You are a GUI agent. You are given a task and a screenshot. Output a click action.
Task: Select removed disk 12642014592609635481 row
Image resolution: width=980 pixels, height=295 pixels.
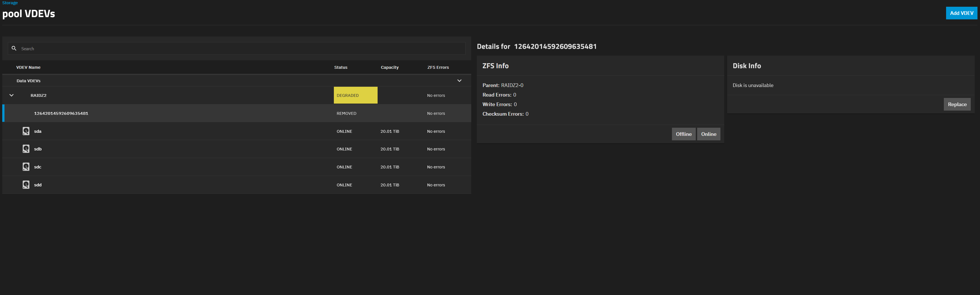click(237, 113)
